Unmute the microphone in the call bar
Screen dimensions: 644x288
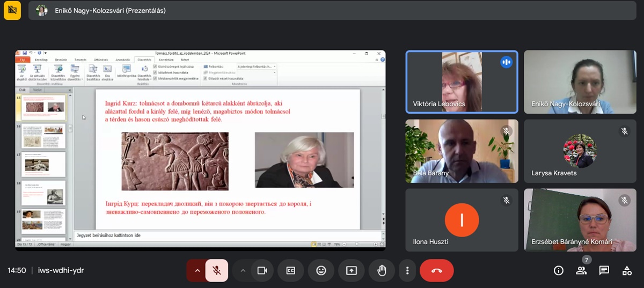[216, 270]
